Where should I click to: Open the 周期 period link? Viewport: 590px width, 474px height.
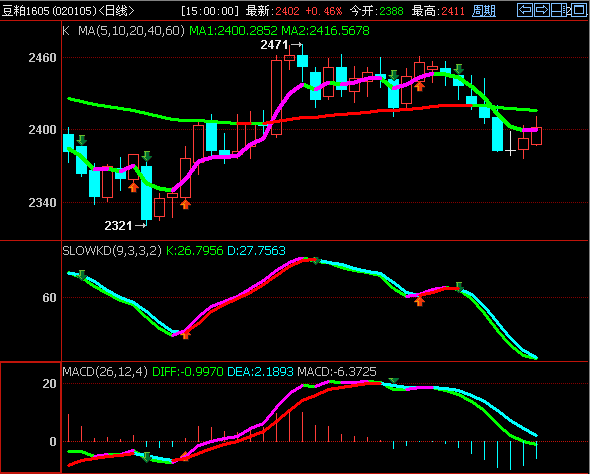tap(484, 11)
